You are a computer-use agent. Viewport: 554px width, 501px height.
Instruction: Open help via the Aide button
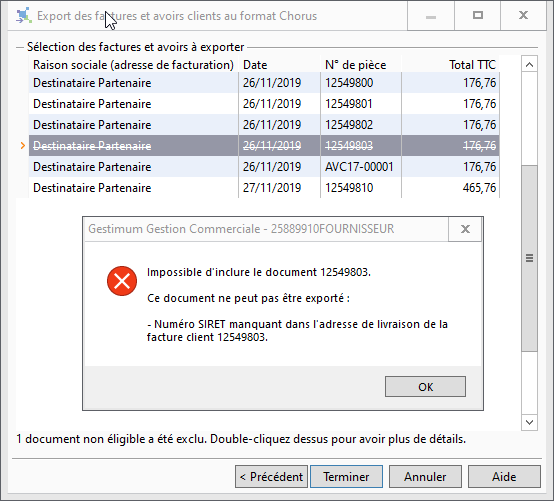(504, 477)
